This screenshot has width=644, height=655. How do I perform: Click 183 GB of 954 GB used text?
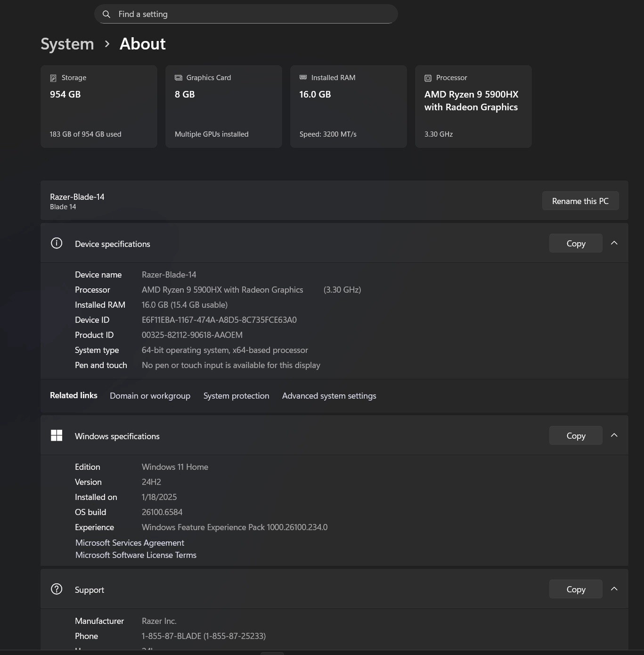pyautogui.click(x=85, y=134)
